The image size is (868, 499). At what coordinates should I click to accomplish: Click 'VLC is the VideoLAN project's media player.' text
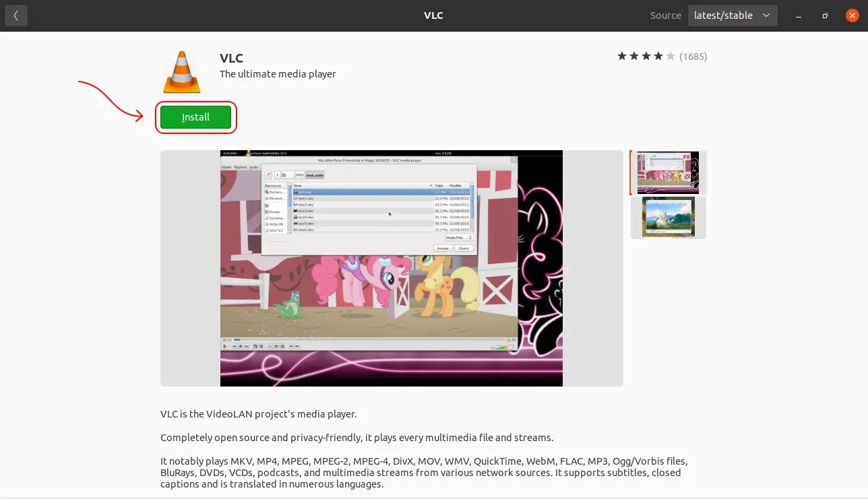[258, 414]
